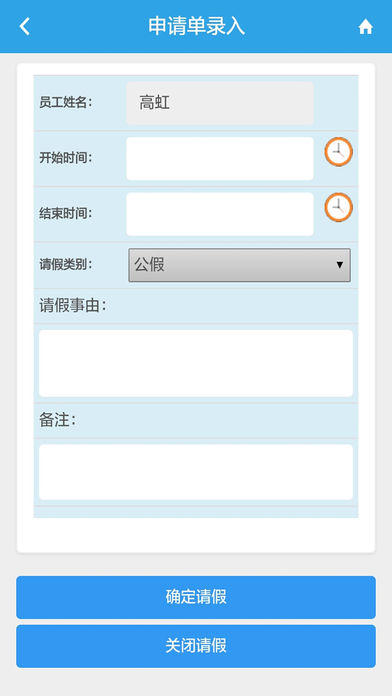Focus the 开始时间 input field
Screen dimensions: 392x696
[220, 158]
